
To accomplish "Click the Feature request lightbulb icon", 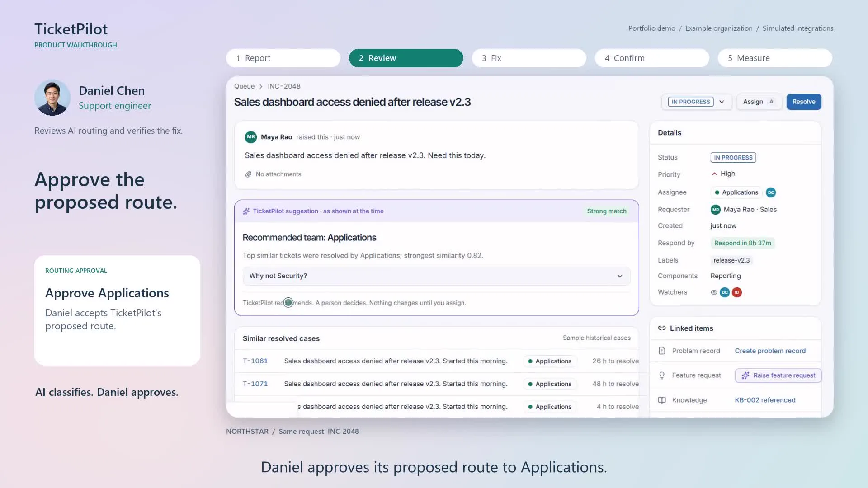I will point(662,375).
